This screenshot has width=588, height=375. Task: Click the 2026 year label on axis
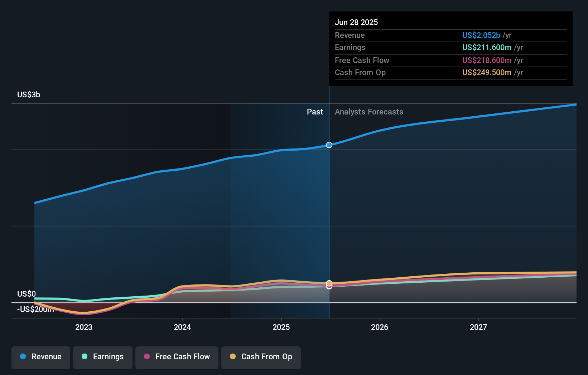point(380,327)
